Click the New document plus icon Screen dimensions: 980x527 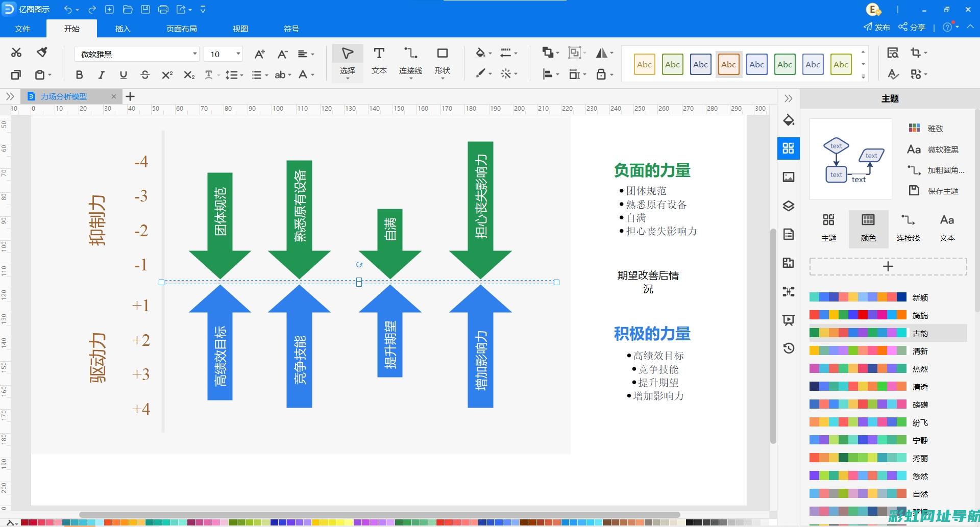pyautogui.click(x=110, y=9)
